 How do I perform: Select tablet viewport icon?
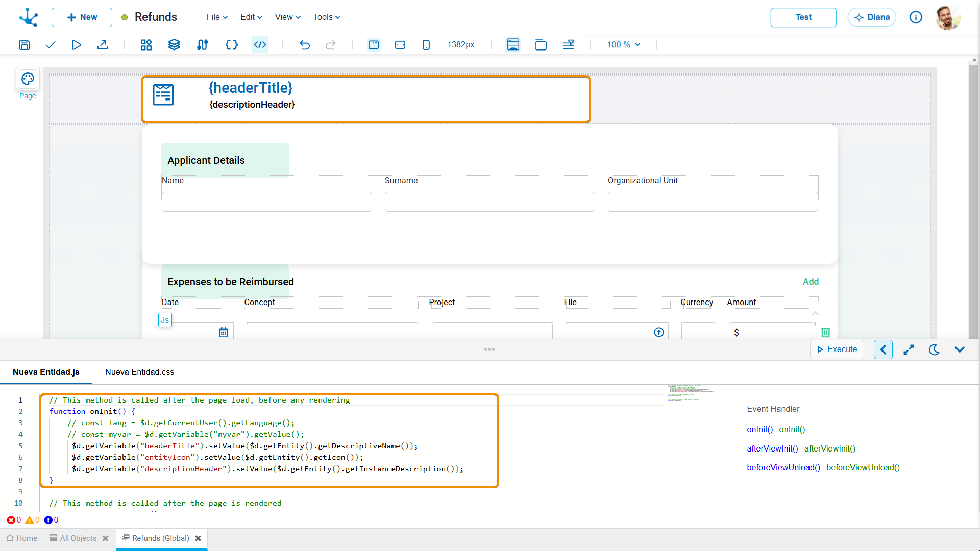coord(400,45)
